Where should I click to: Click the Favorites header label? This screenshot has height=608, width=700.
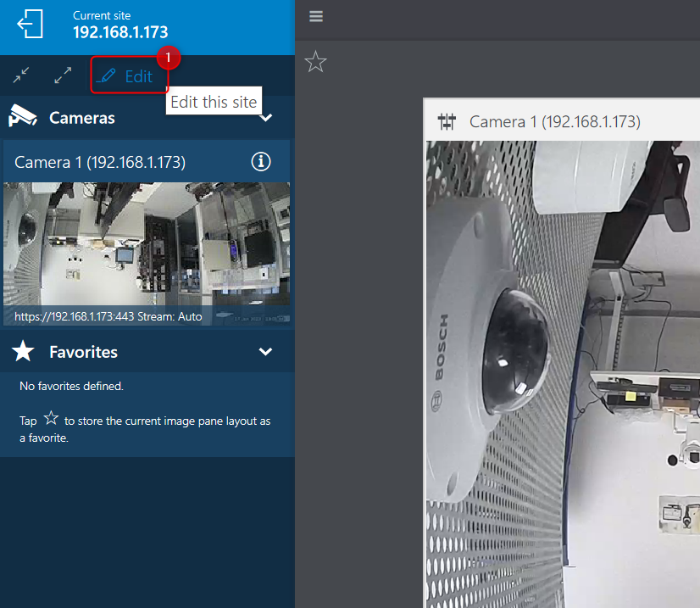[83, 352]
